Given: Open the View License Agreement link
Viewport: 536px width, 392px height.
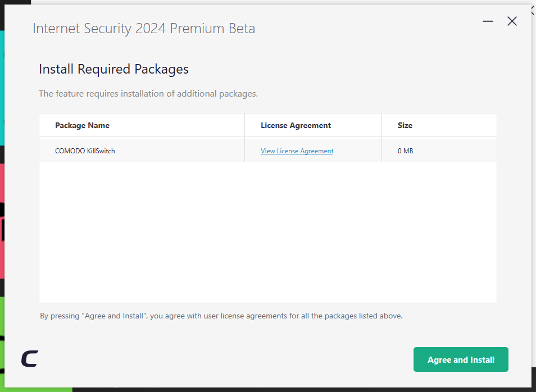Looking at the screenshot, I should click(x=297, y=151).
